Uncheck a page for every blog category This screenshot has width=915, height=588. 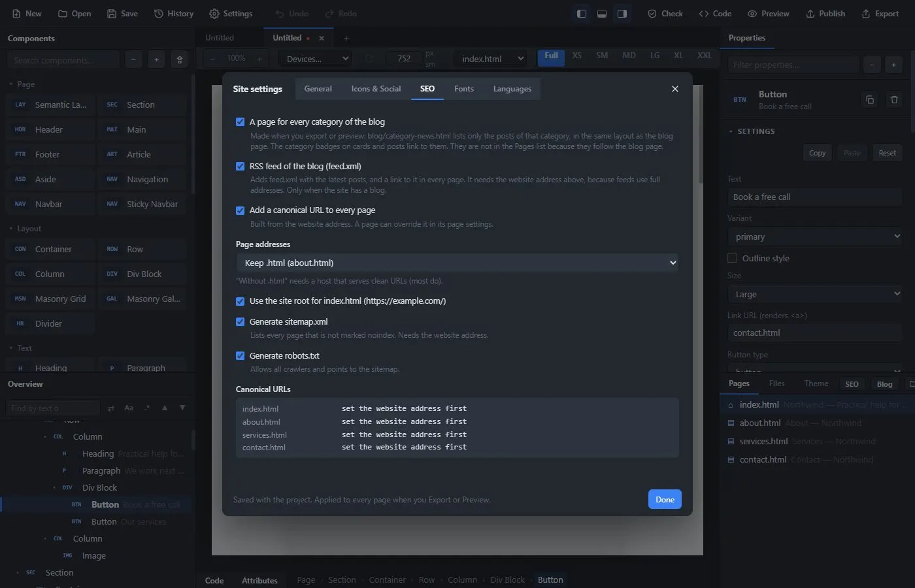pos(241,122)
